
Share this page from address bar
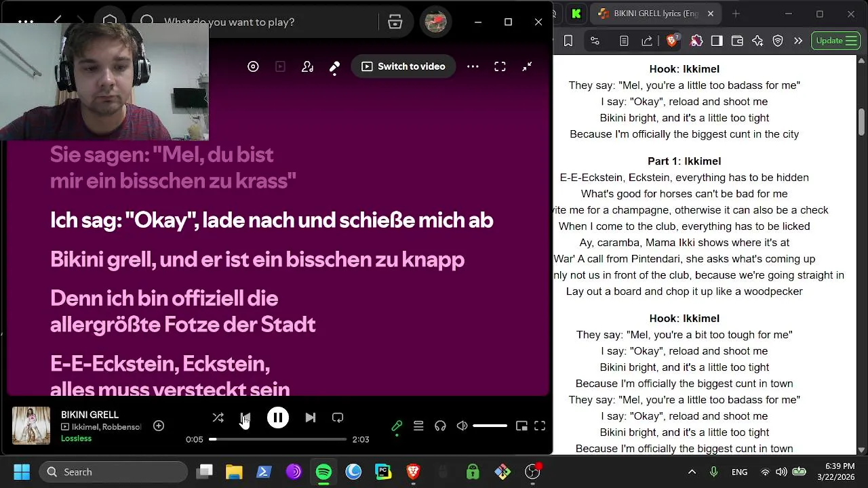pos(647,41)
